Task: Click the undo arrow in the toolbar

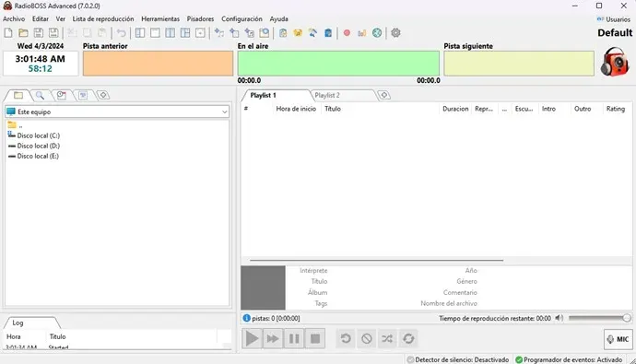Action: (x=121, y=33)
